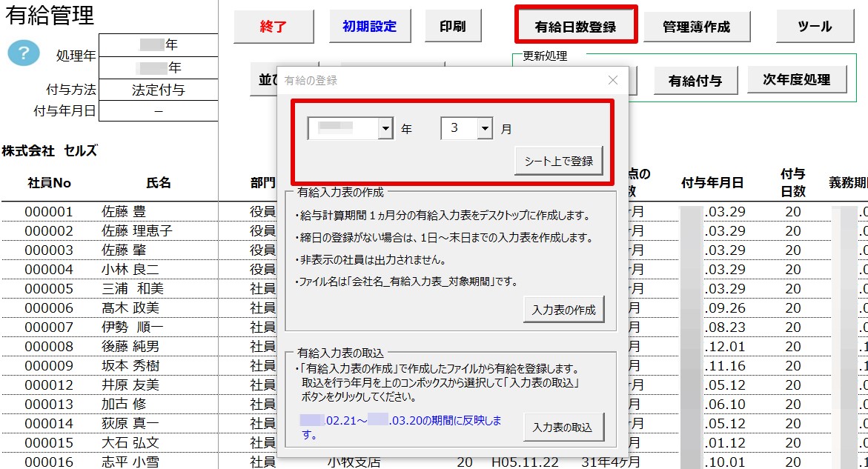
Task: Click the 付与年月日 column header
Action: click(x=712, y=182)
